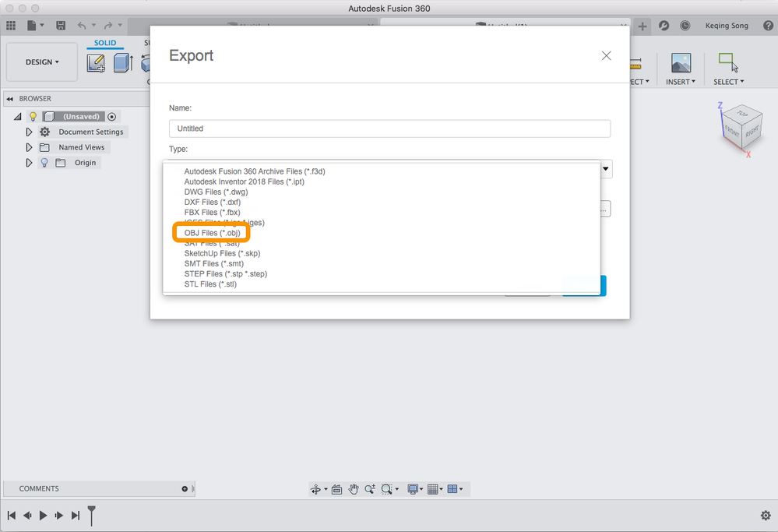Open the INSERT dropdown menu
This screenshot has width=778, height=532.
tap(680, 82)
